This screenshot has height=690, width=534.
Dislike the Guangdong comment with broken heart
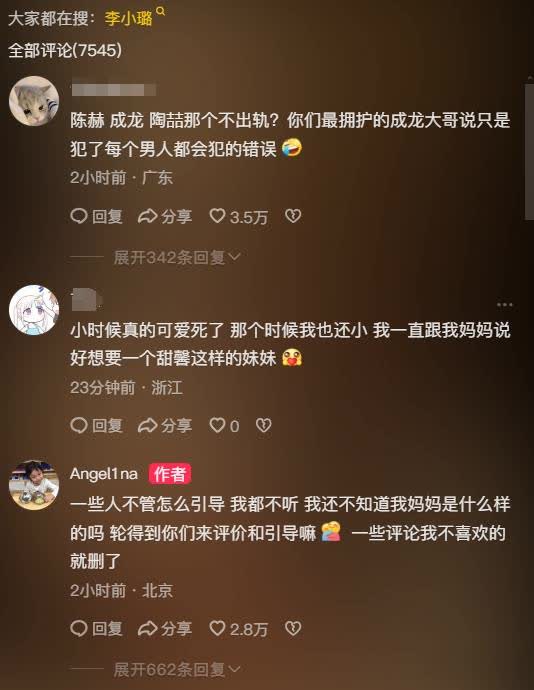pos(293,216)
